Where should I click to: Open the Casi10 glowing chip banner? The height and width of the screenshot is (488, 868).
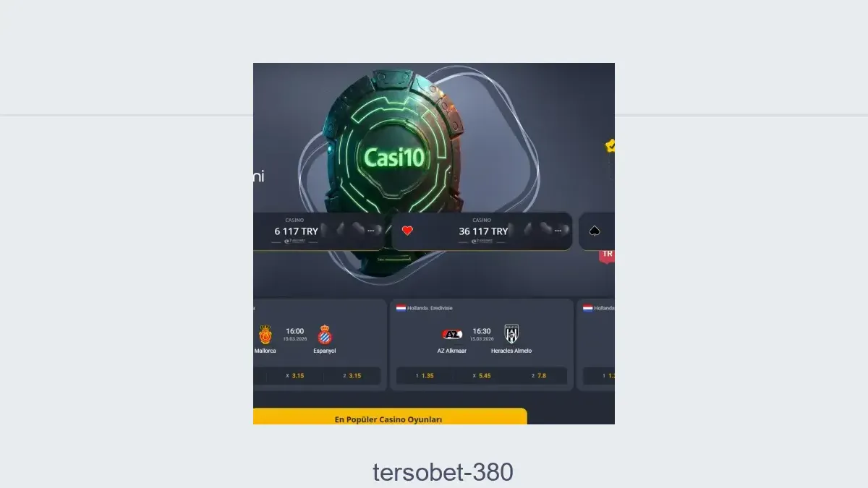[x=394, y=157]
